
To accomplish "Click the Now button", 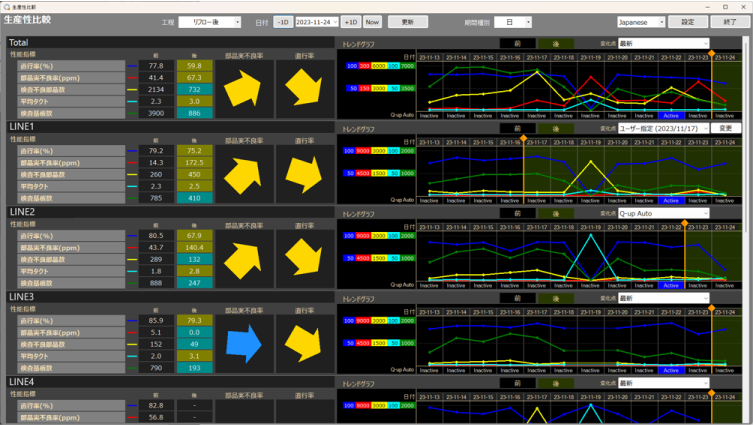I will [372, 22].
